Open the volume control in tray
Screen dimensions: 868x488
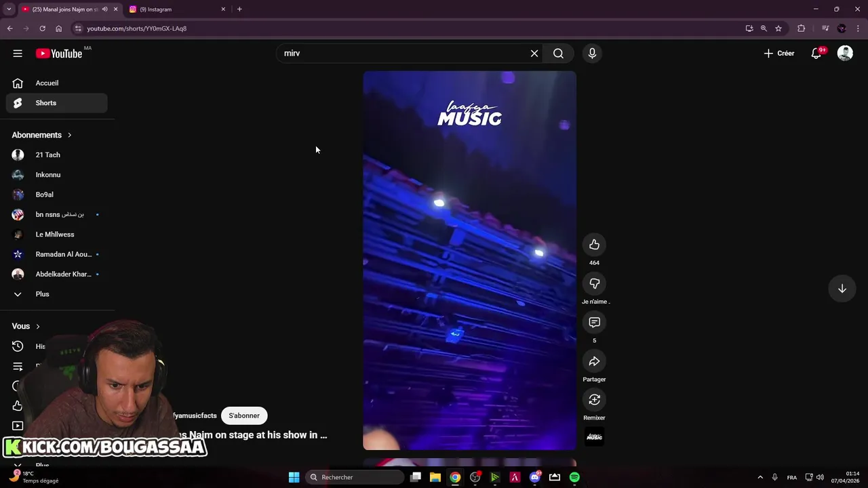[x=821, y=477]
